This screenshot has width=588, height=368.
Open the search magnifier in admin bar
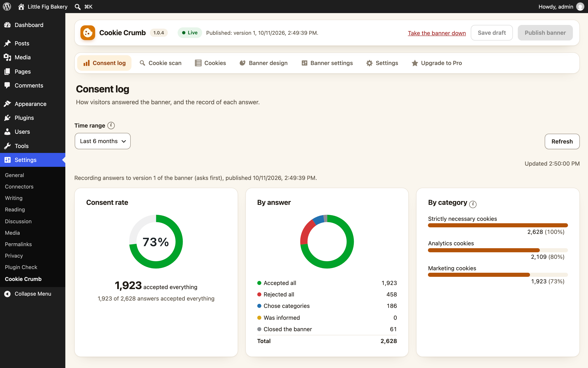pyautogui.click(x=78, y=7)
